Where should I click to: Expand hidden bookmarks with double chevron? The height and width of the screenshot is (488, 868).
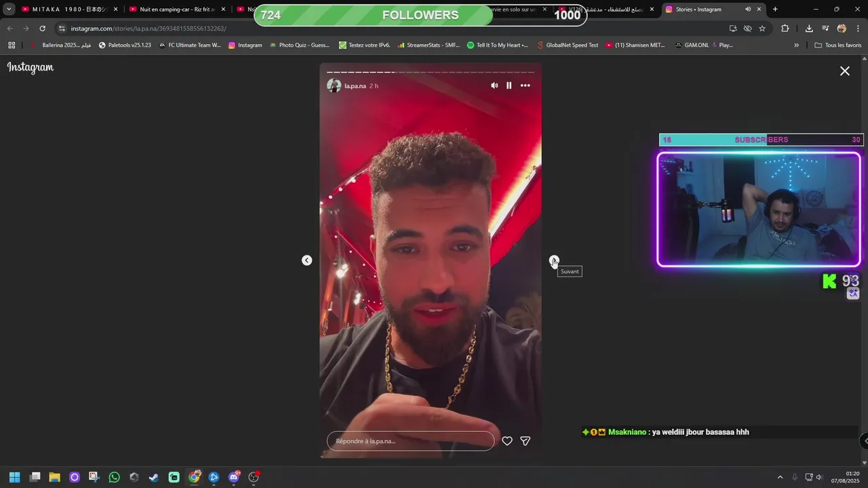pyautogui.click(x=796, y=45)
